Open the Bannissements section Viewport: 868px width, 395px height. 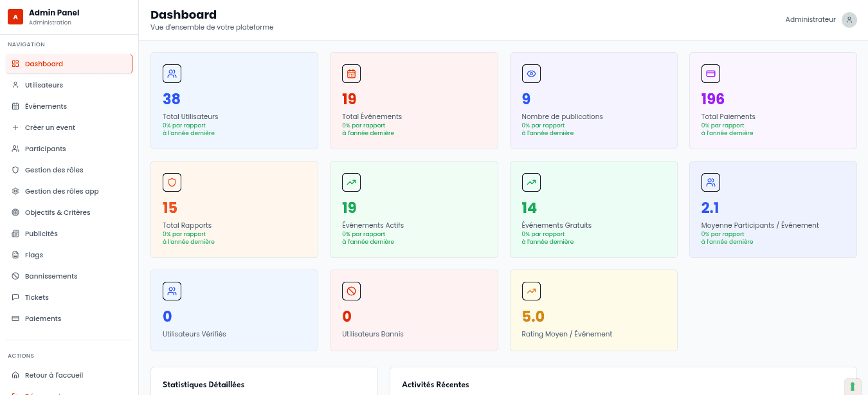click(51, 276)
